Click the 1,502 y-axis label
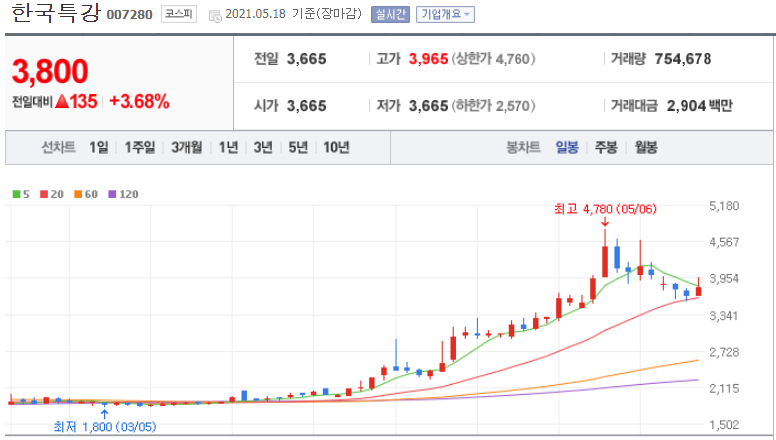Image resolution: width=776 pixels, height=440 pixels. (724, 424)
